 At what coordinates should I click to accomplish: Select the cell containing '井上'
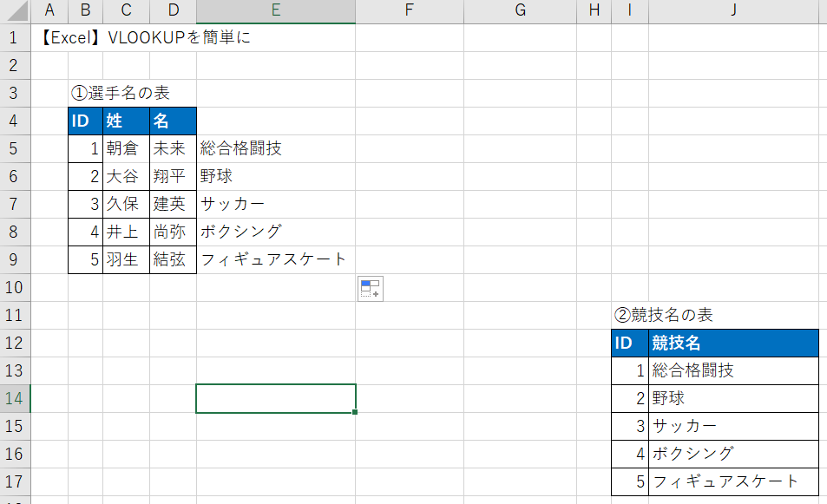click(127, 232)
